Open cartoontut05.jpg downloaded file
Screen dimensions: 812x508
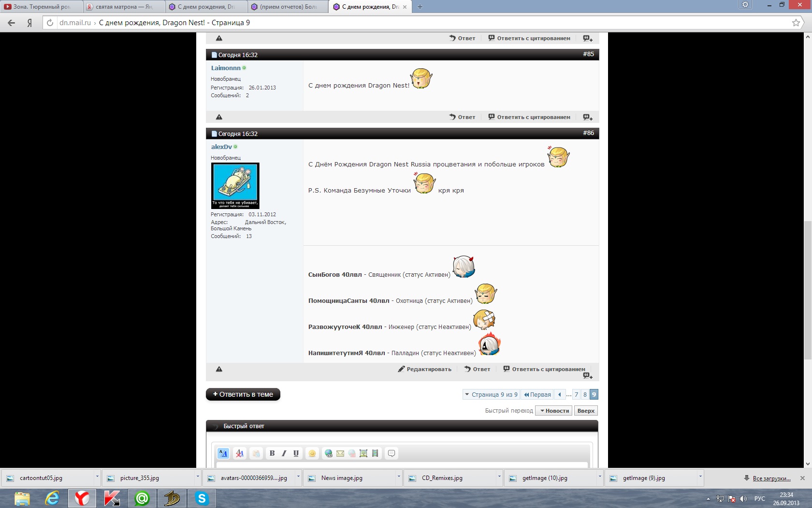tap(47, 478)
